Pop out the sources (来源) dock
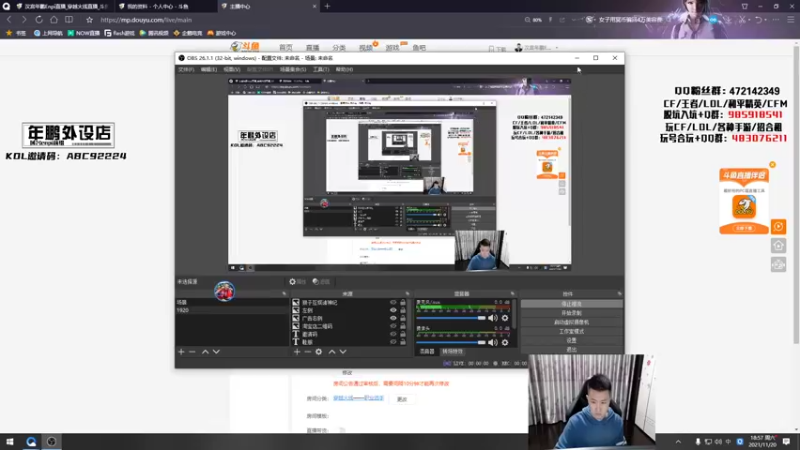Viewport: 800px width, 450px height. 407,294
